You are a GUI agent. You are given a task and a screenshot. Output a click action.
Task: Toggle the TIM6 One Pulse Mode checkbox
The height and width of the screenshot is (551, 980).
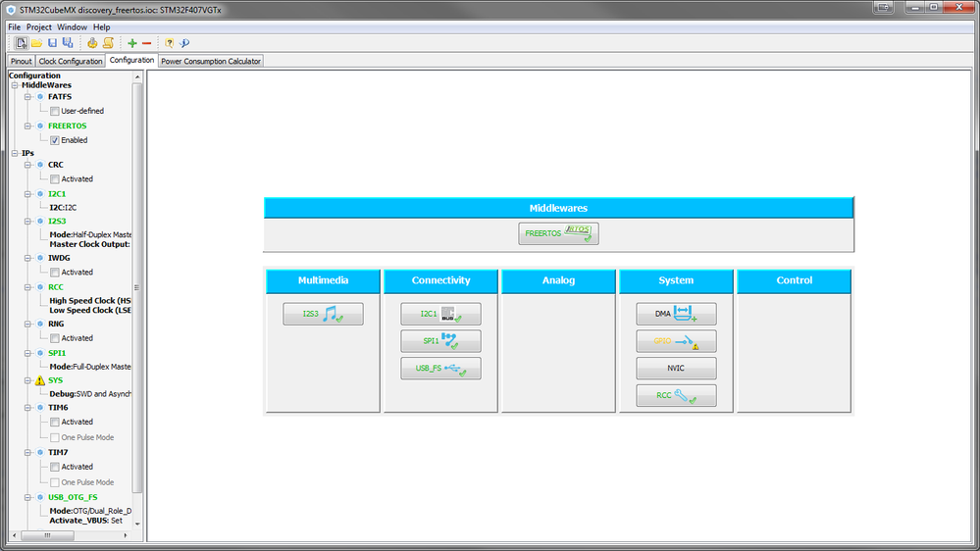(55, 438)
